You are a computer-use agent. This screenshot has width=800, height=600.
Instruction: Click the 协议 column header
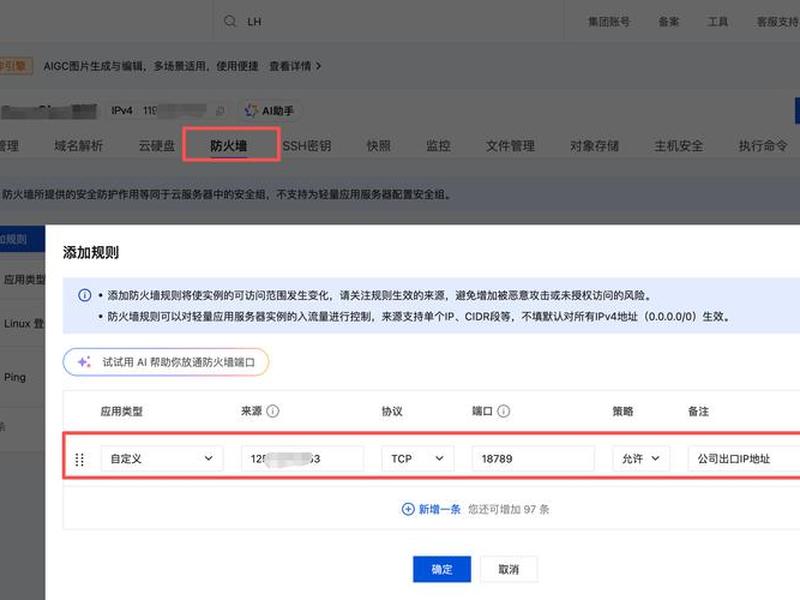392,411
